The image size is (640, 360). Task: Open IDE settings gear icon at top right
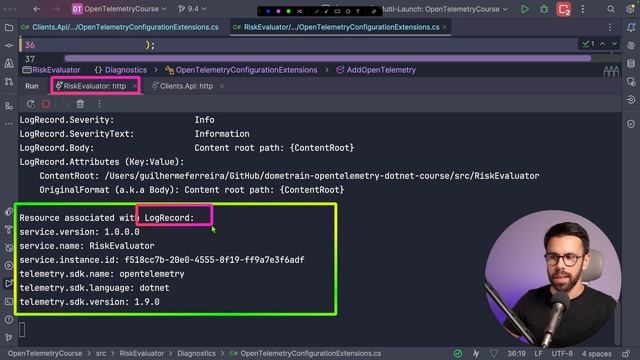click(630, 9)
